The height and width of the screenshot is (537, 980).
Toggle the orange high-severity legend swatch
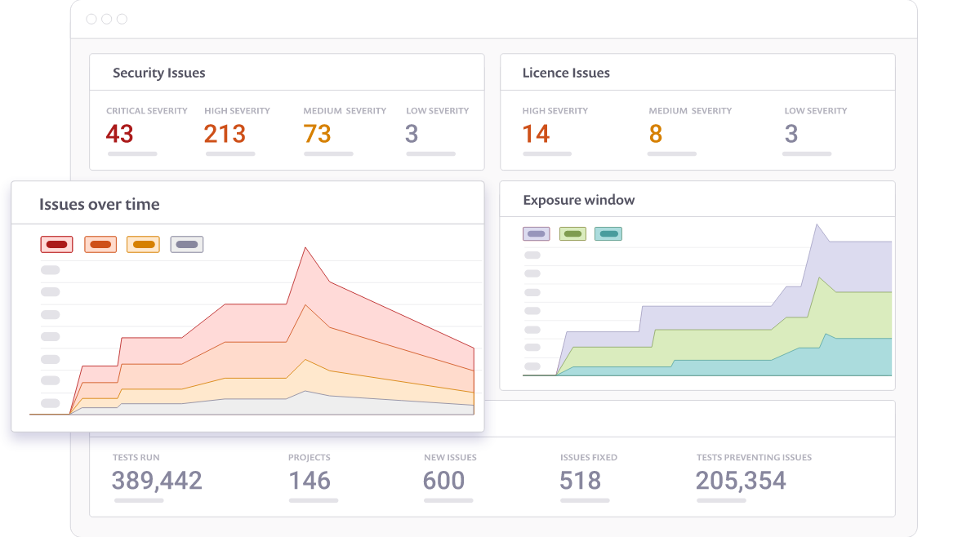click(x=100, y=243)
